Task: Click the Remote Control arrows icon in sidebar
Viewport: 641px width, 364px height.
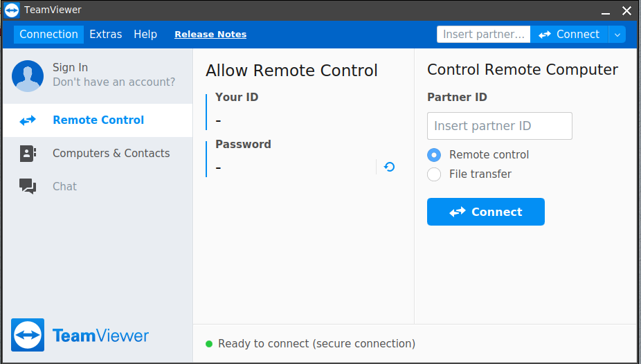Action: pos(28,120)
